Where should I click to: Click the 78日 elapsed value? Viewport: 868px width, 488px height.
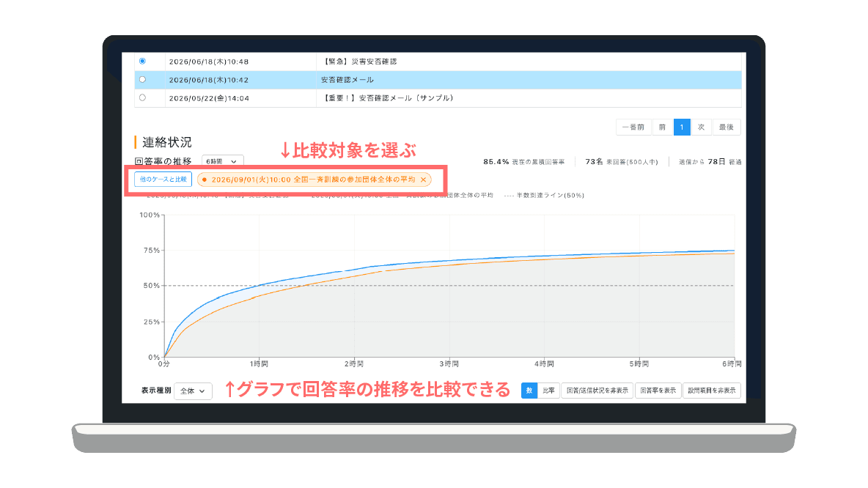coord(716,161)
